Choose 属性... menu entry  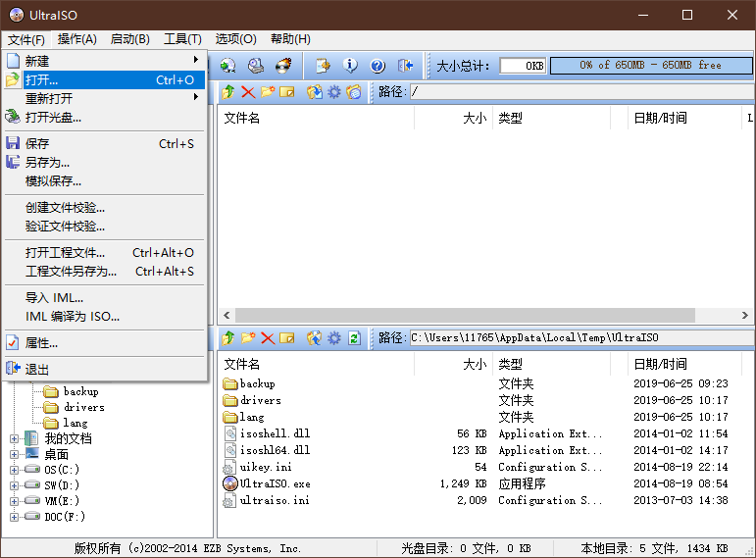pos(105,343)
